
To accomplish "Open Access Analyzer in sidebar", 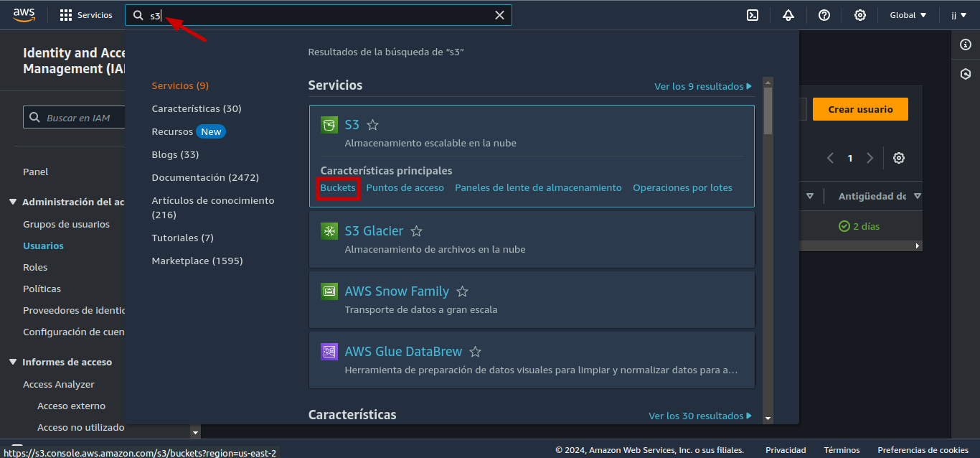I will [x=59, y=384].
